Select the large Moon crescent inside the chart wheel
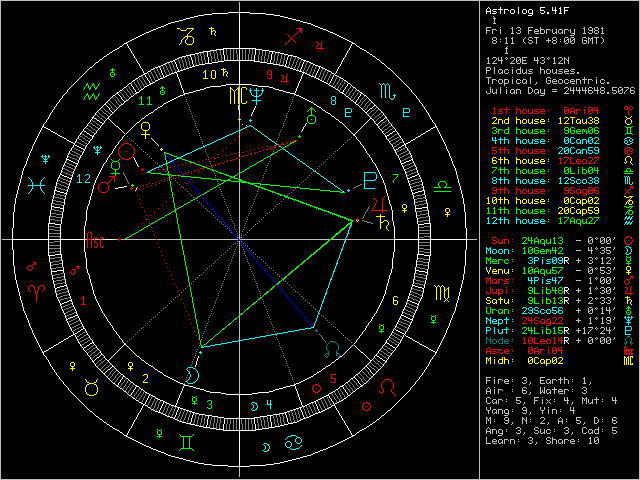Viewport: 640px width, 480px height. pos(192,376)
